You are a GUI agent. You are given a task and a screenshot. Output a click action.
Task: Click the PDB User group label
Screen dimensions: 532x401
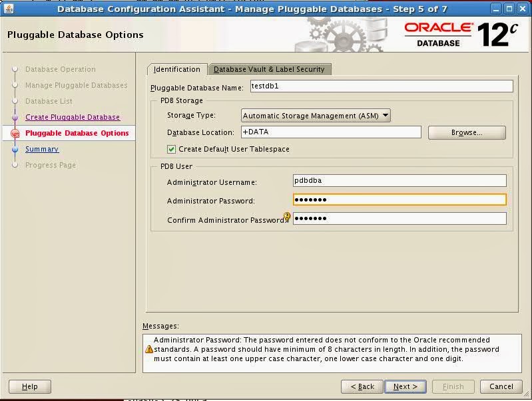click(x=176, y=166)
